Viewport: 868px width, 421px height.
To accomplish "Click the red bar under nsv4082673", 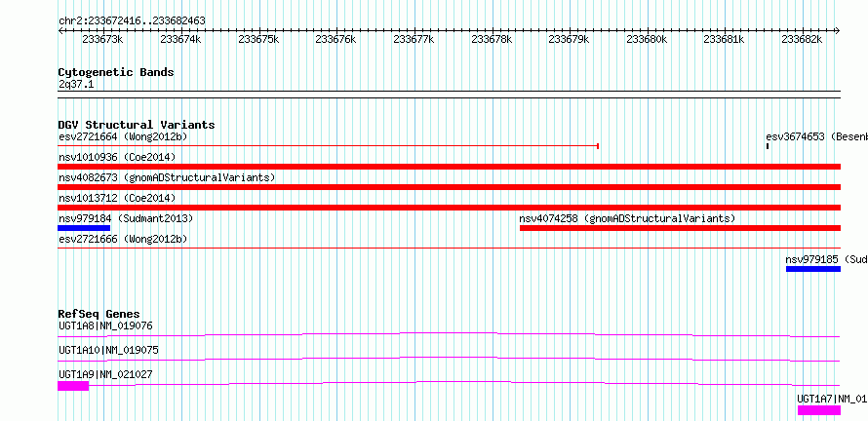I will pyautogui.click(x=449, y=187).
